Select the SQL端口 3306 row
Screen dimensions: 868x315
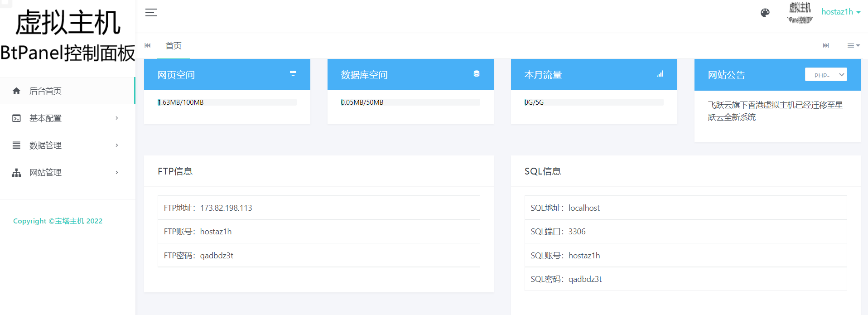[x=686, y=232]
